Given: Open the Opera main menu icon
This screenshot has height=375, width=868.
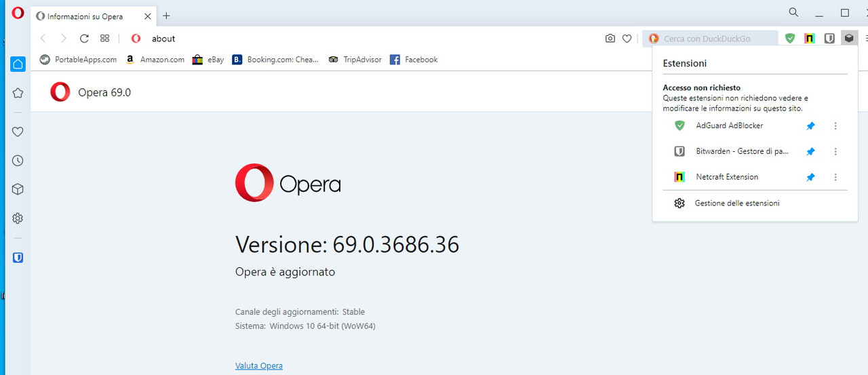Looking at the screenshot, I should (x=18, y=13).
